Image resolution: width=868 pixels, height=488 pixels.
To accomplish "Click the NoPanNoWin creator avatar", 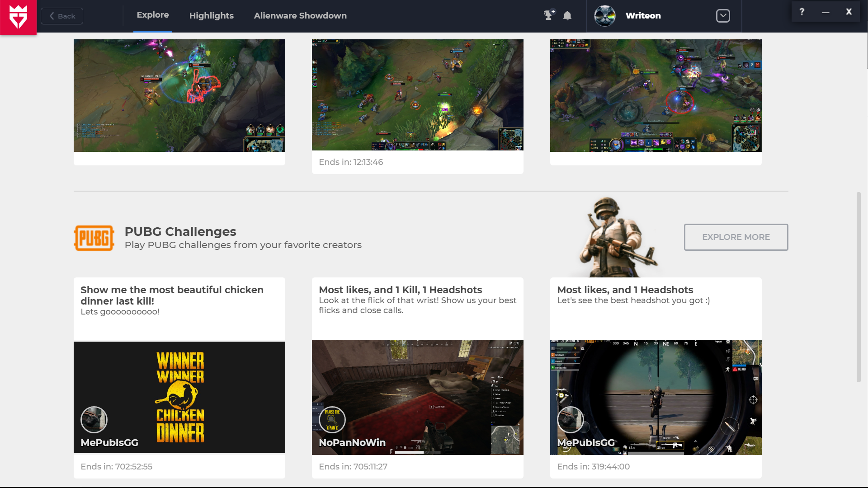I will [x=332, y=420].
